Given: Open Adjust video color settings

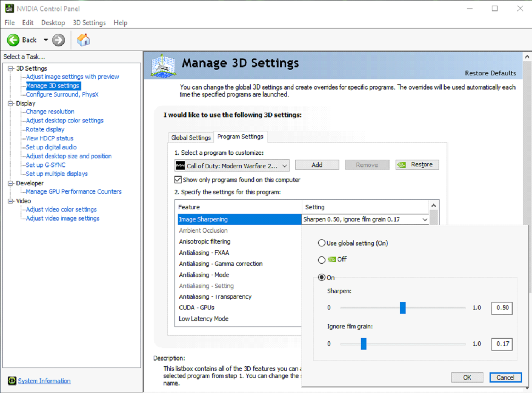Looking at the screenshot, I should click(x=61, y=209).
